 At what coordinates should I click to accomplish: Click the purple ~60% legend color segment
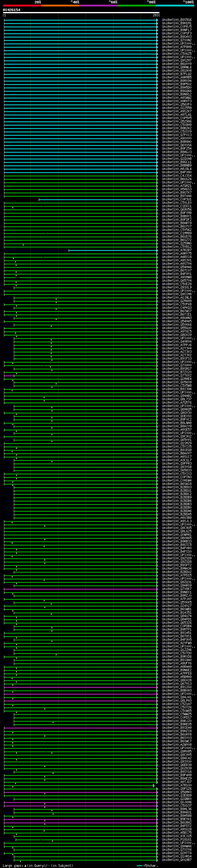[x=99, y=6]
